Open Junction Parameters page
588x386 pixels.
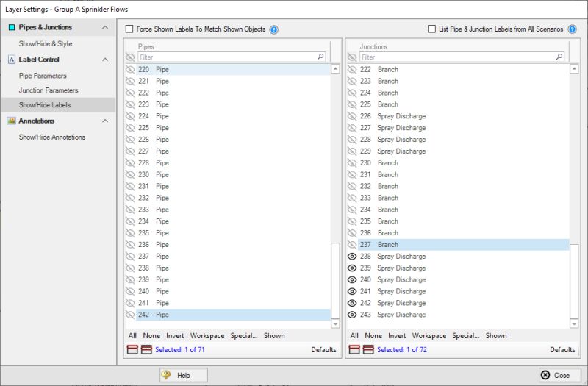(x=49, y=90)
